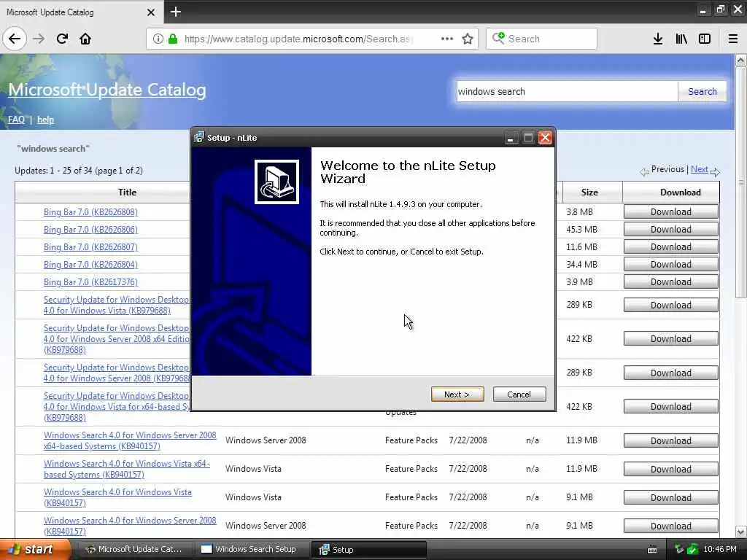Open the Firefox hamburger menu

pyautogui.click(x=732, y=39)
